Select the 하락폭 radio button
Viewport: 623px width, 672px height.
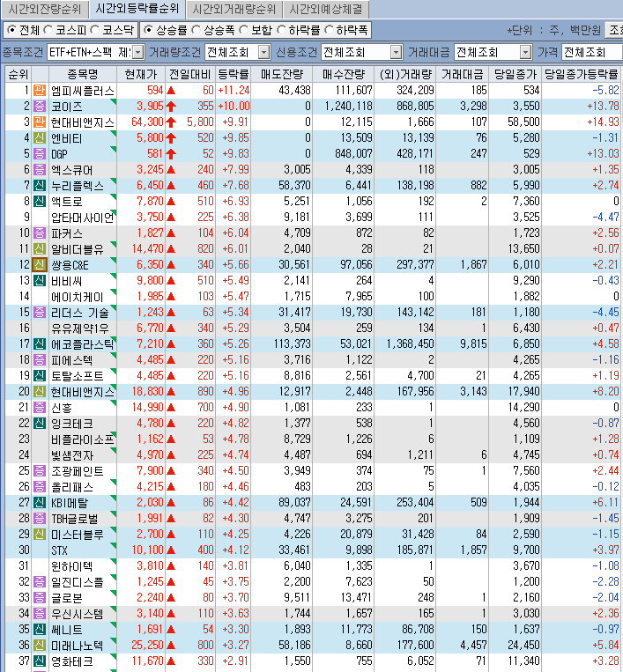point(329,30)
